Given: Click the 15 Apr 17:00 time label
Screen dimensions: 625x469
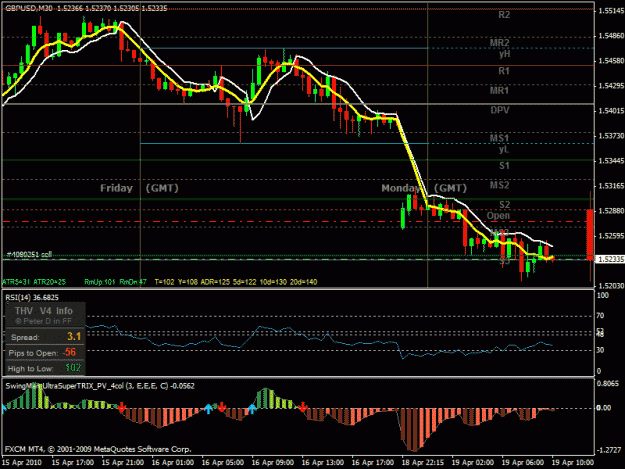Looking at the screenshot, I should 73,463.
